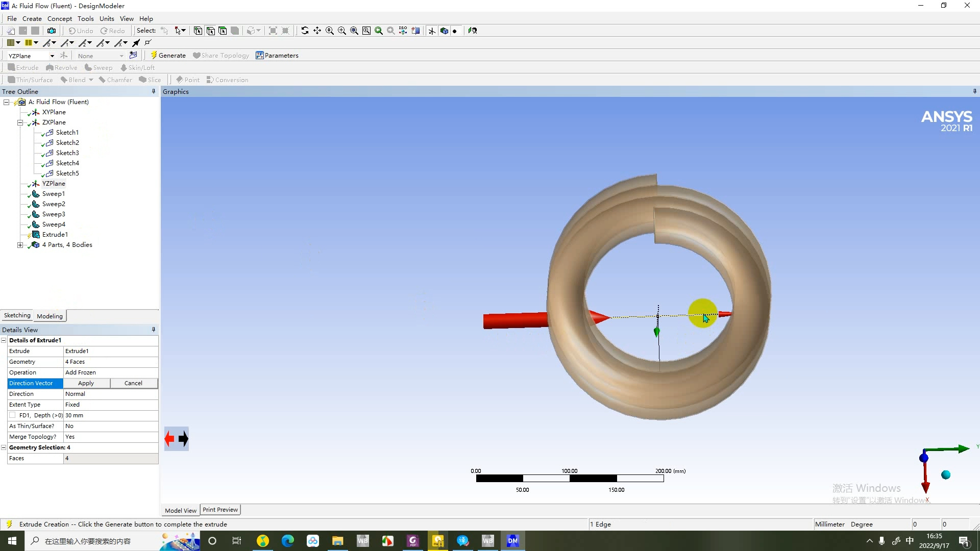Click Apply for Direction Vector
980x551 pixels.
pyautogui.click(x=86, y=383)
